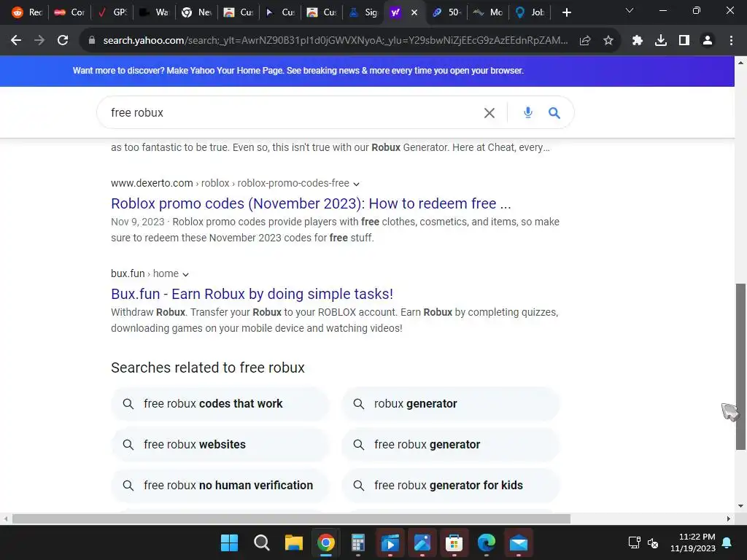
Task: Open the Chrome extensions puzzle icon
Action: click(638, 41)
